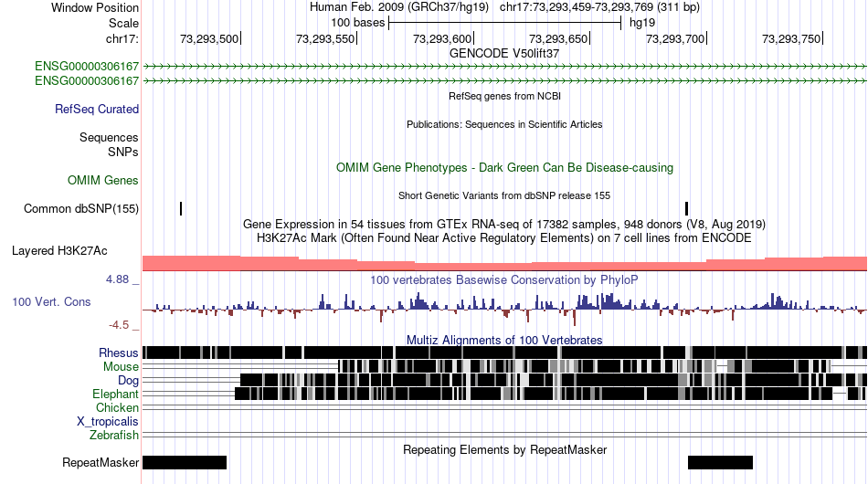Click the -4.5 PhyloP lower axis value
This screenshot has height=484, width=868.
[x=119, y=325]
